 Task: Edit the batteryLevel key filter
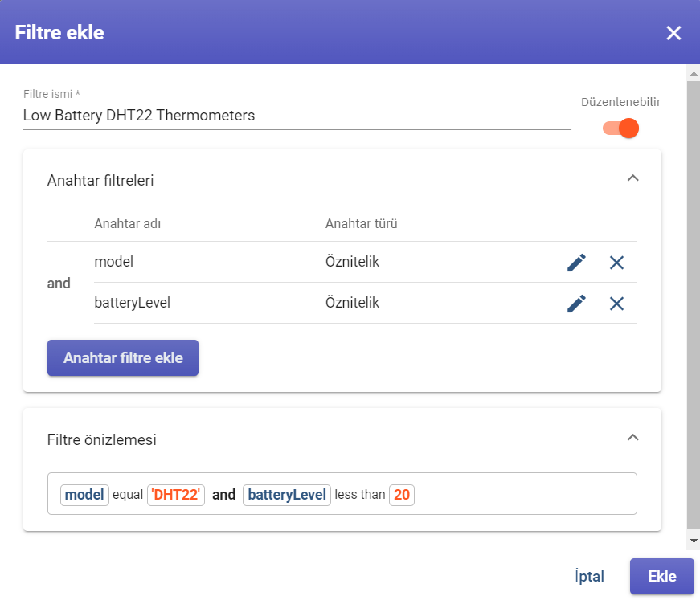point(576,304)
